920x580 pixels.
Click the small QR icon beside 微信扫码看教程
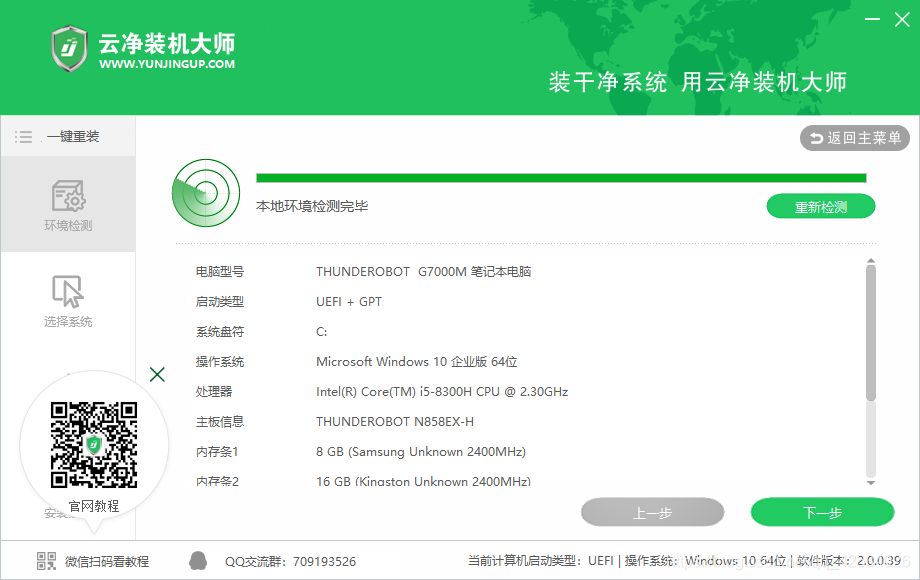(46, 561)
